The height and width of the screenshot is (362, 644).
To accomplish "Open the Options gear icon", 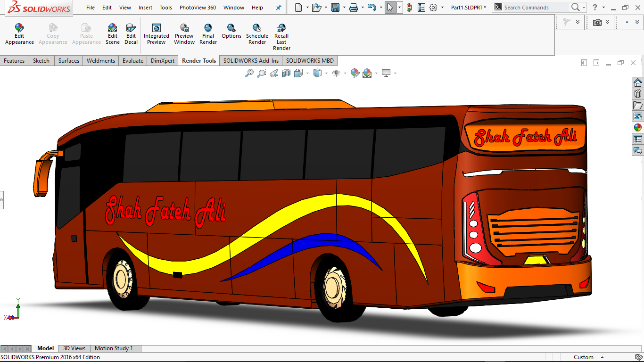I will pos(433,8).
